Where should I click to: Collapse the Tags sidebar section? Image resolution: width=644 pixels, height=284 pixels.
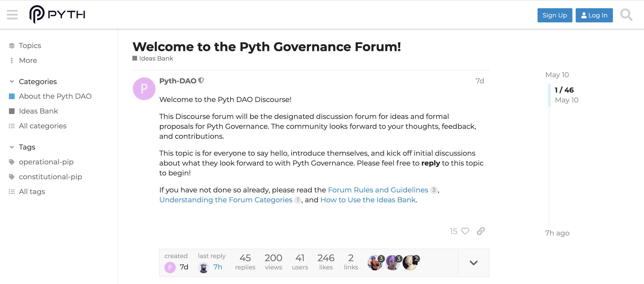(12, 147)
